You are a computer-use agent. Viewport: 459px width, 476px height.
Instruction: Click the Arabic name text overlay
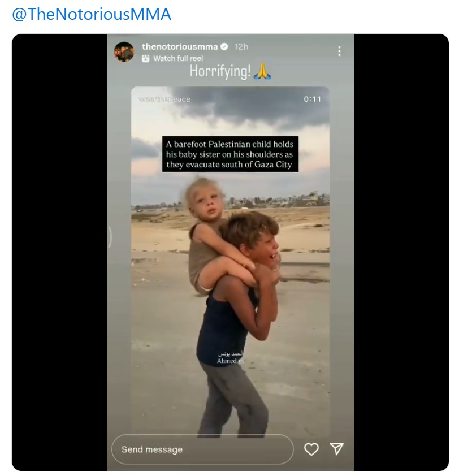point(231,354)
